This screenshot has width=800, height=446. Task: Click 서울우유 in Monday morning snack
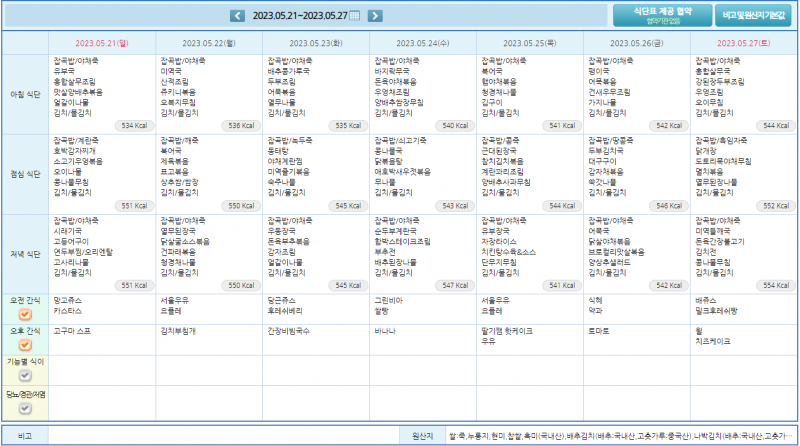click(175, 301)
